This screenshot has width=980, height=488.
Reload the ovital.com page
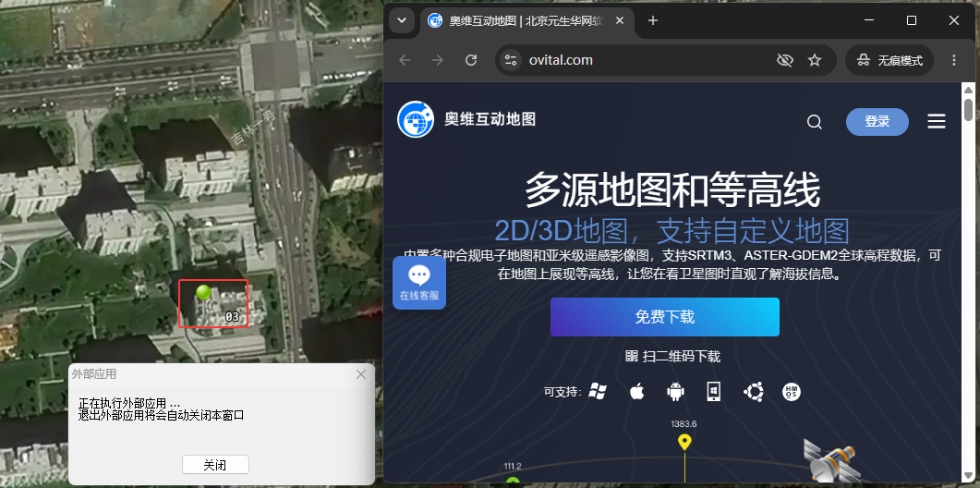coord(471,60)
